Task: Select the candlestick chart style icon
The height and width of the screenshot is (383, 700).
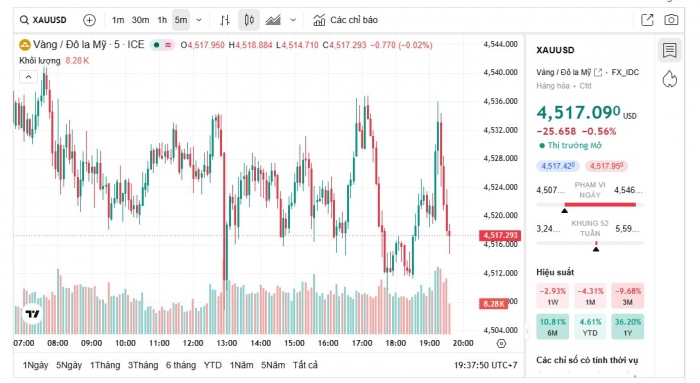Action: pyautogui.click(x=249, y=20)
